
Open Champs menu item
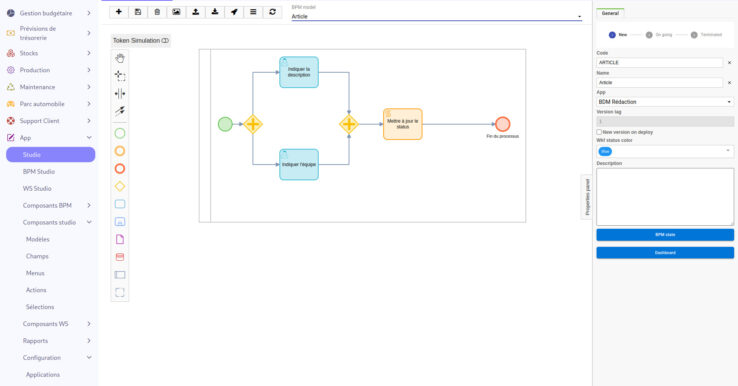(x=37, y=256)
